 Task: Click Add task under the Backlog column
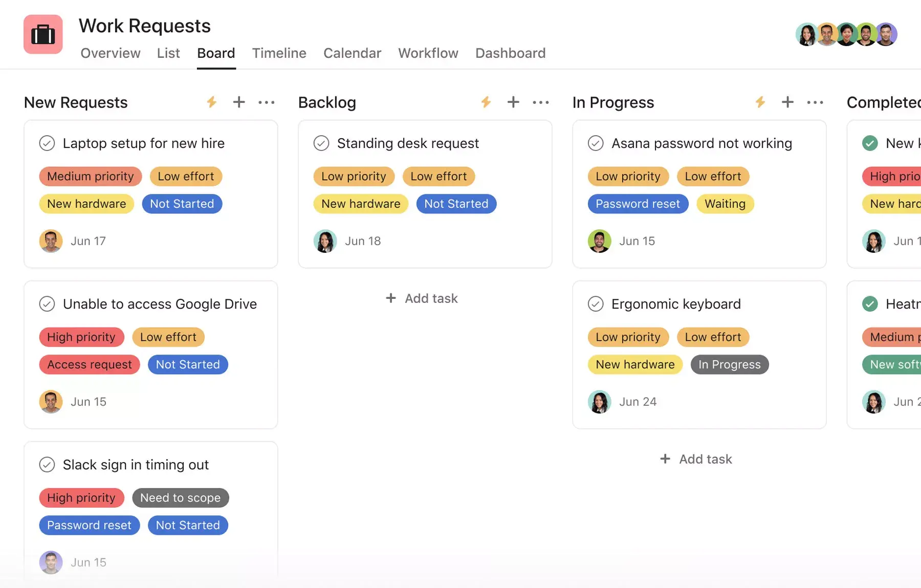pos(421,298)
